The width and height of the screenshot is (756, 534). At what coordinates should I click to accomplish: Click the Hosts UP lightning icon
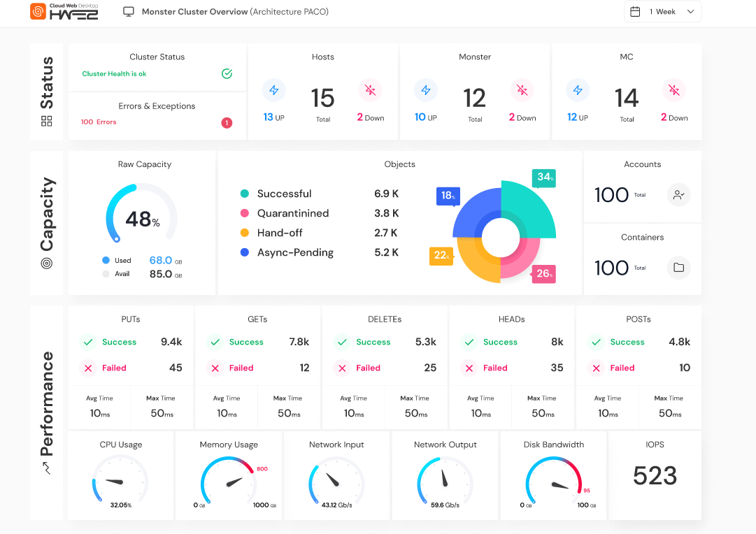pyautogui.click(x=274, y=90)
